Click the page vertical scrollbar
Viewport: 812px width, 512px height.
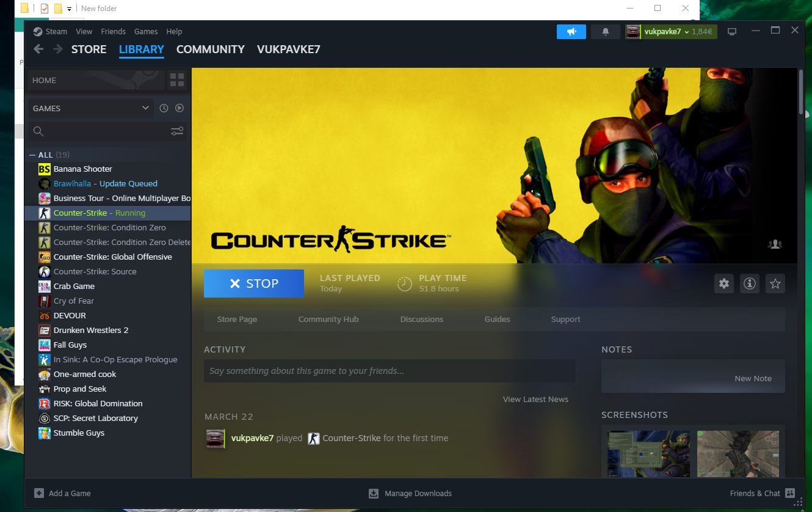point(801,92)
